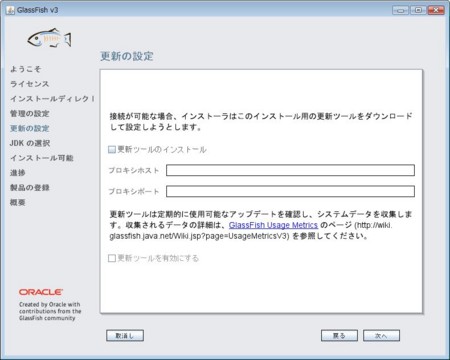This screenshot has width=450, height=360.
Task: Open the GlassFish Usage Metrics link
Action: 273,225
